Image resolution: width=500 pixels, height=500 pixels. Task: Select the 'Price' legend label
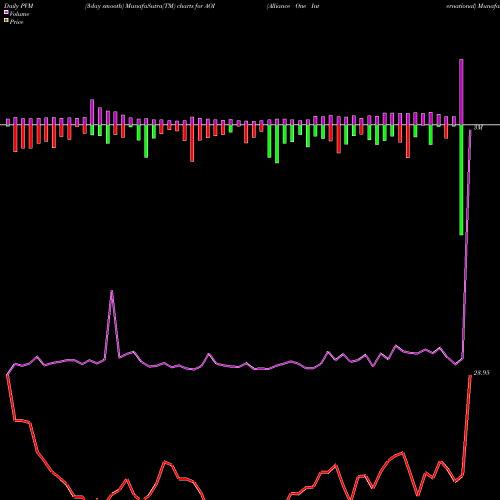pos(17,22)
